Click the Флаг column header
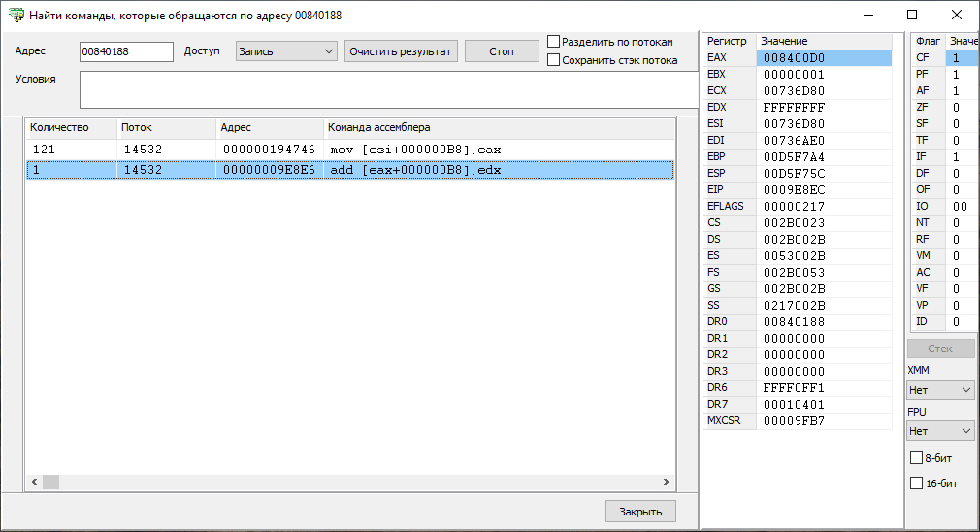Screen dimensions: 980x532 point(929,41)
